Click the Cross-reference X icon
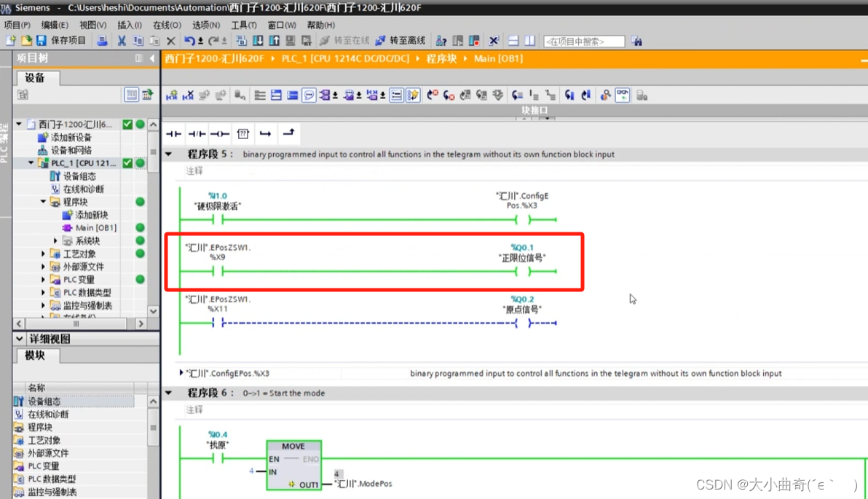 point(494,40)
